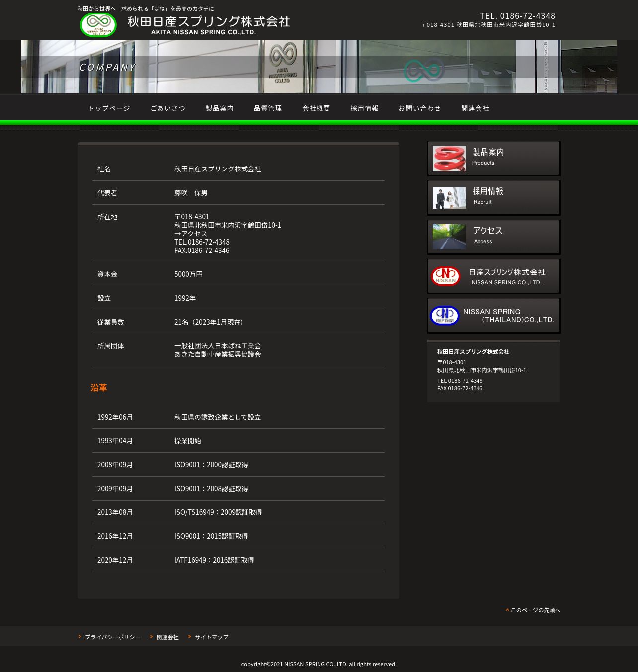The width and height of the screenshot is (638, 672).
Task: Click the sidebar address box company name
Action: [x=473, y=352]
